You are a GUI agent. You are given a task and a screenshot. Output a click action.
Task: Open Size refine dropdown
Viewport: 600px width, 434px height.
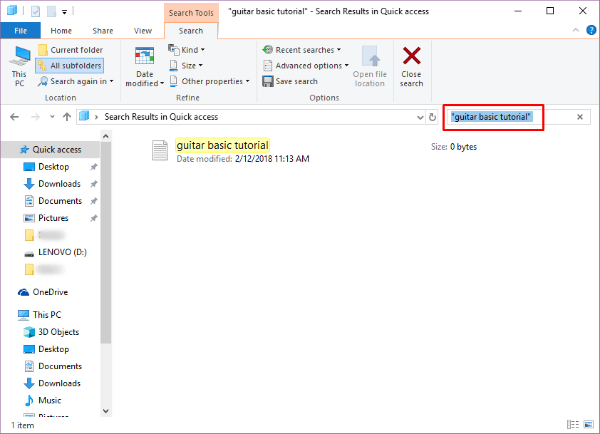186,66
